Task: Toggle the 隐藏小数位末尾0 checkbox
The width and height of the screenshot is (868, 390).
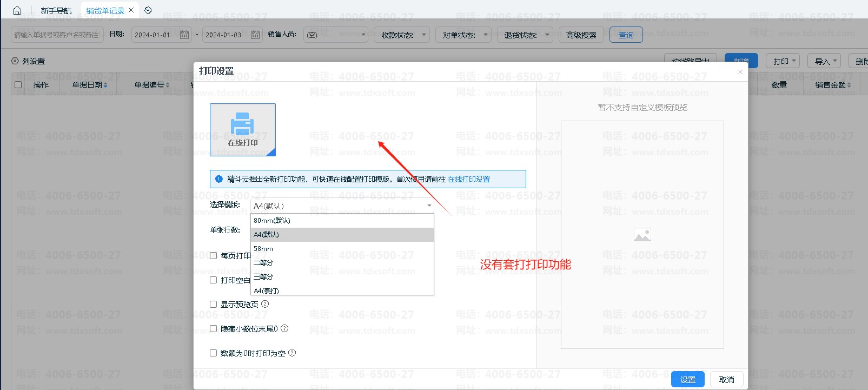Action: click(x=213, y=328)
